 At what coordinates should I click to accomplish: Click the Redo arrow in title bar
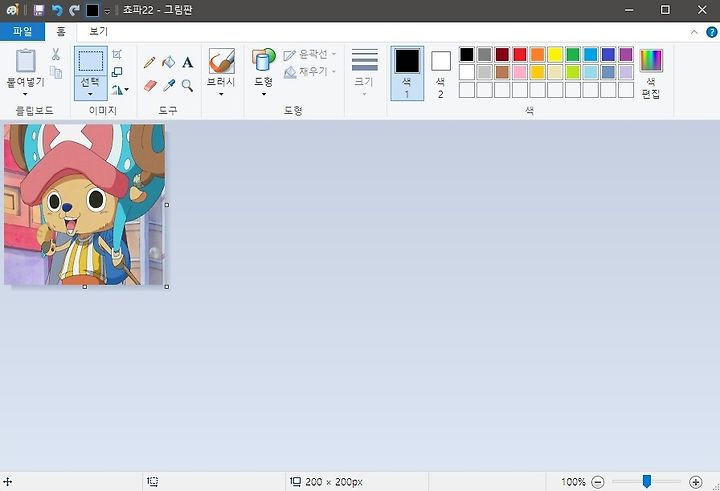pyautogui.click(x=74, y=10)
